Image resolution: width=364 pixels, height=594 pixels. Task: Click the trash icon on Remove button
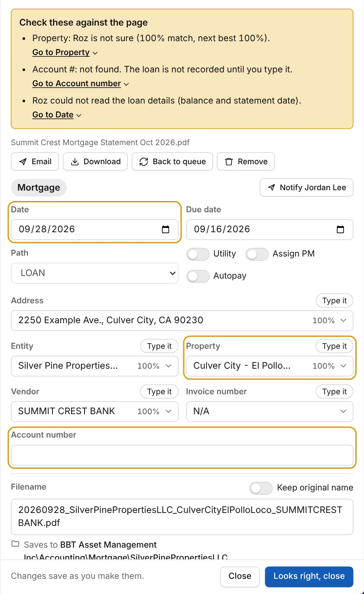(x=229, y=162)
